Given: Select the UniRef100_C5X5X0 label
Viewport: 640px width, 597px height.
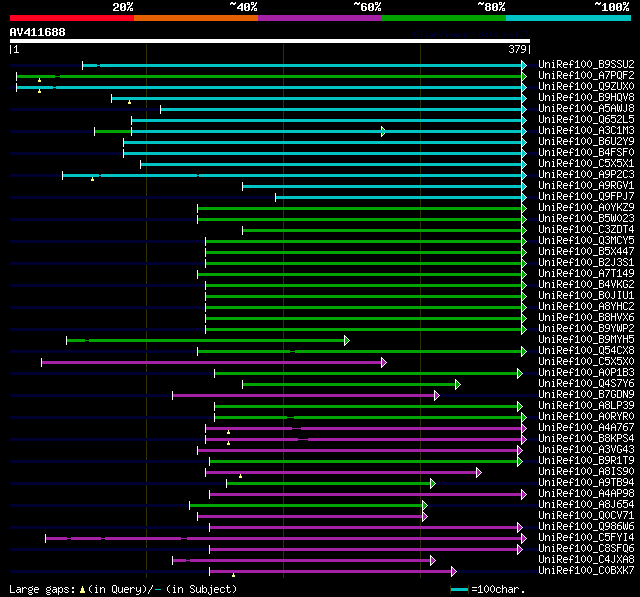Looking at the screenshot, I should click(x=586, y=362).
